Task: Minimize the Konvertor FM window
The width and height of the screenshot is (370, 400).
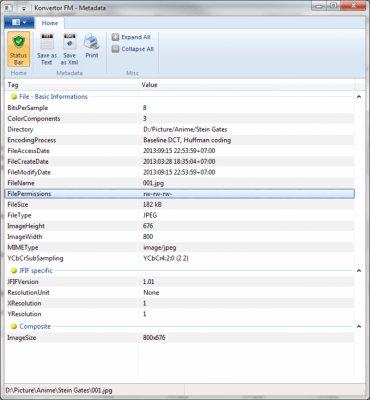Action: 319,6
